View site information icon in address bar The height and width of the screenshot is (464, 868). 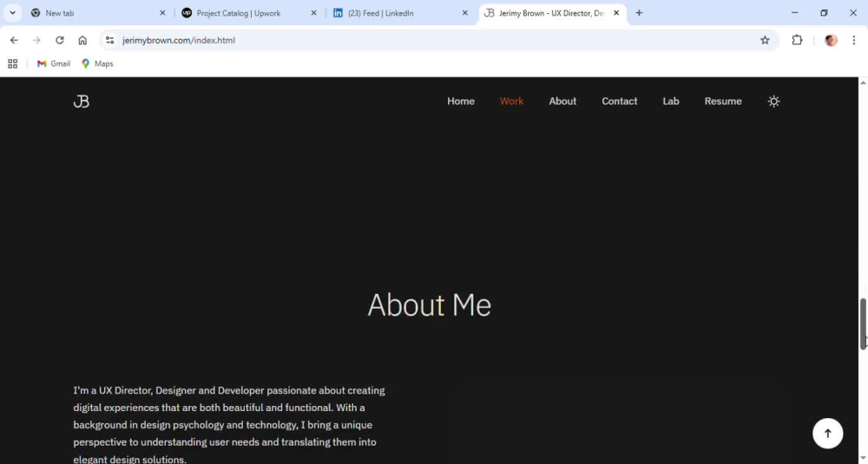109,41
